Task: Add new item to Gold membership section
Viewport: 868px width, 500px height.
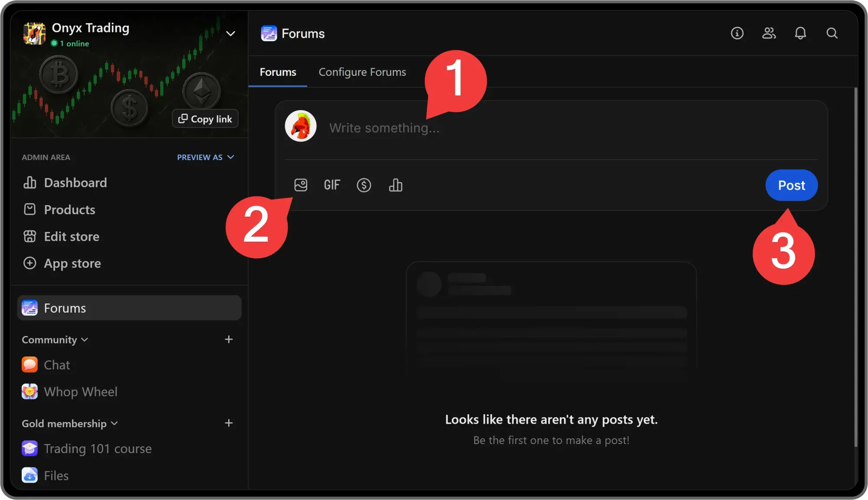Action: 229,423
